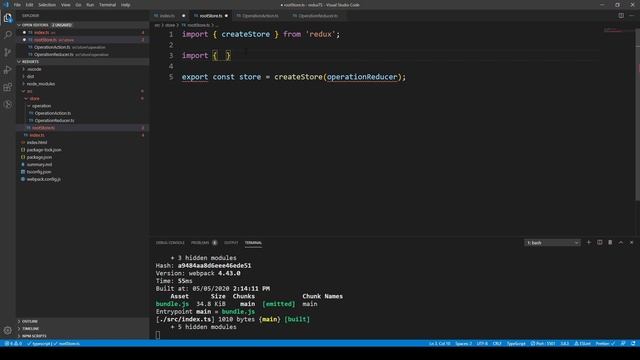Viewport: 640px width, 360px height.
Task: Expand the Timeline section
Action: pos(83,329)
